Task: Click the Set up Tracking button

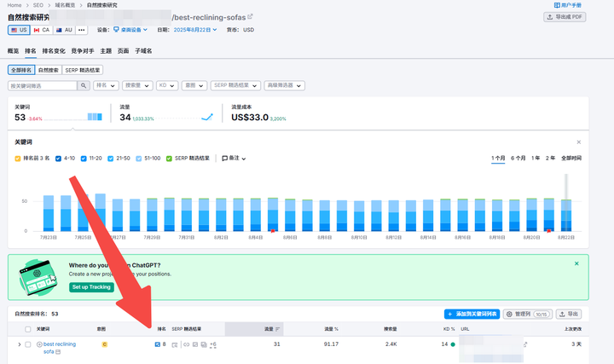Action: tap(91, 287)
